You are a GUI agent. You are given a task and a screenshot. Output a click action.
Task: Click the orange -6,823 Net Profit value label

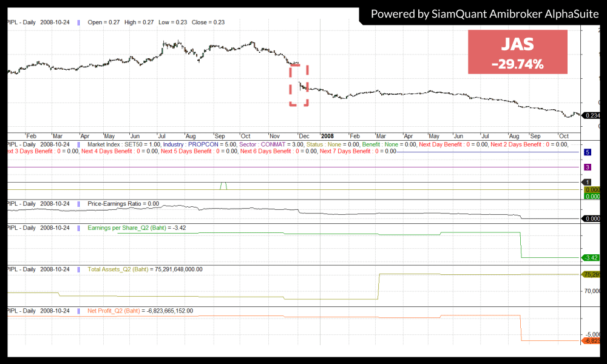[591, 341]
